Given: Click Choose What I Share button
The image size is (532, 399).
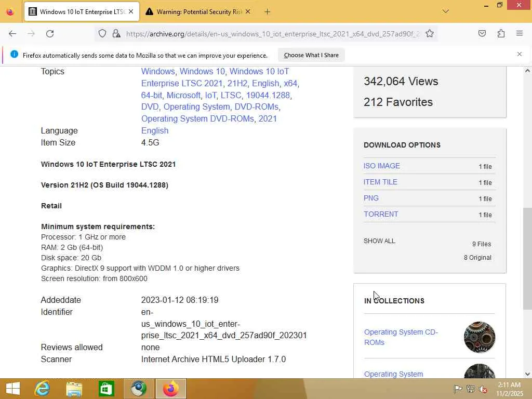Looking at the screenshot, I should tap(311, 55).
